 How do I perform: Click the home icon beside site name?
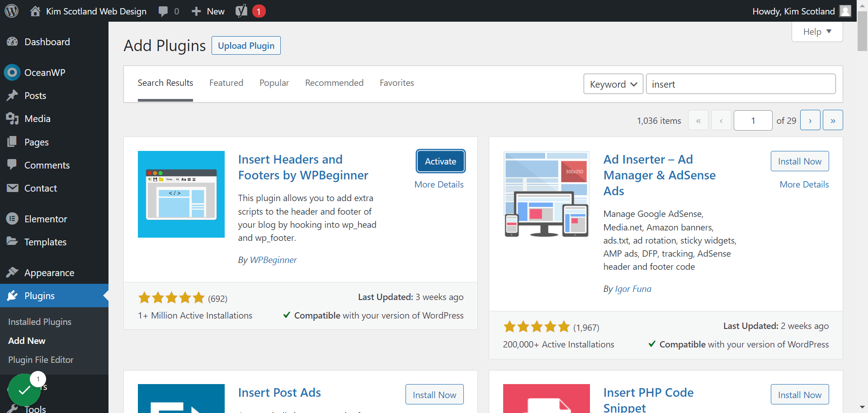pos(35,11)
